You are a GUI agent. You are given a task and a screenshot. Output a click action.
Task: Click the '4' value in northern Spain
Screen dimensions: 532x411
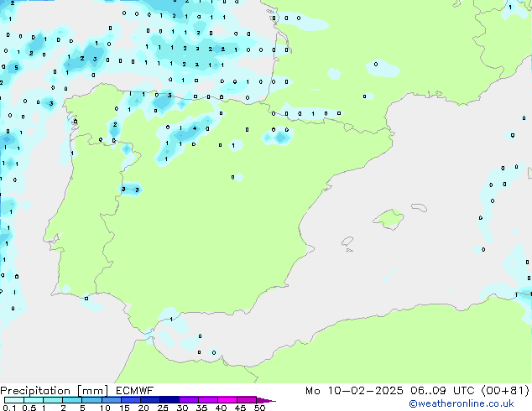click(195, 128)
